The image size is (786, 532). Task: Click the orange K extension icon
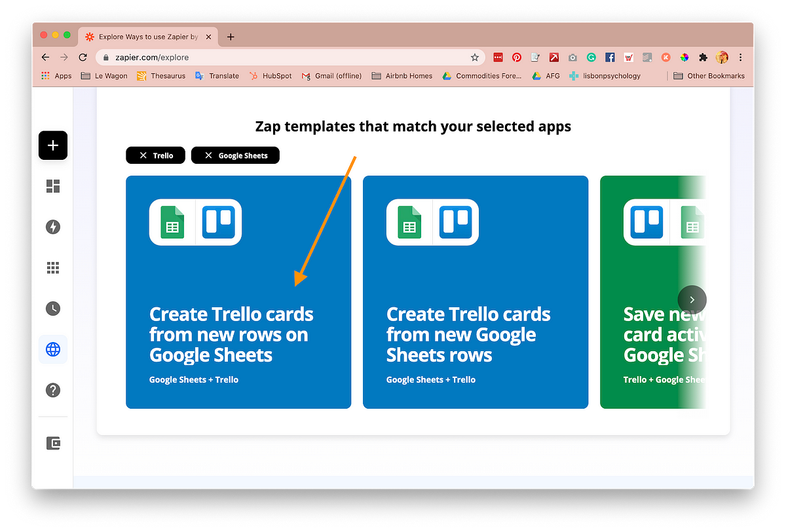tap(665, 58)
